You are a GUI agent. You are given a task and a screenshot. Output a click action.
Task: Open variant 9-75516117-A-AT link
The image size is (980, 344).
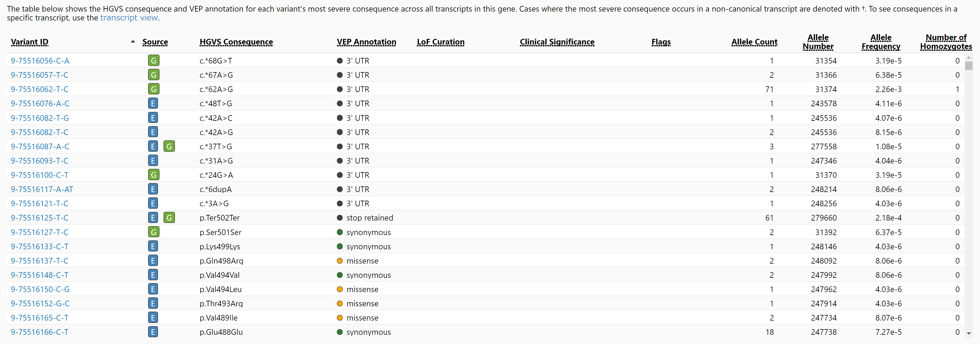pyautogui.click(x=42, y=189)
